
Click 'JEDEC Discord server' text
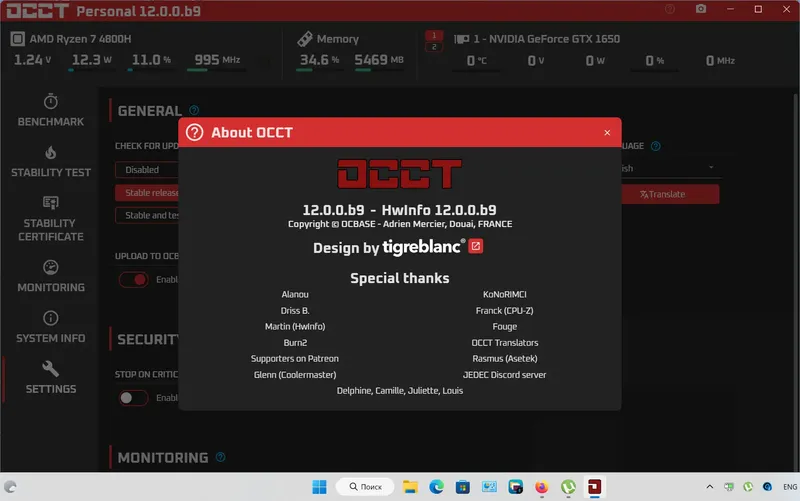coord(505,375)
